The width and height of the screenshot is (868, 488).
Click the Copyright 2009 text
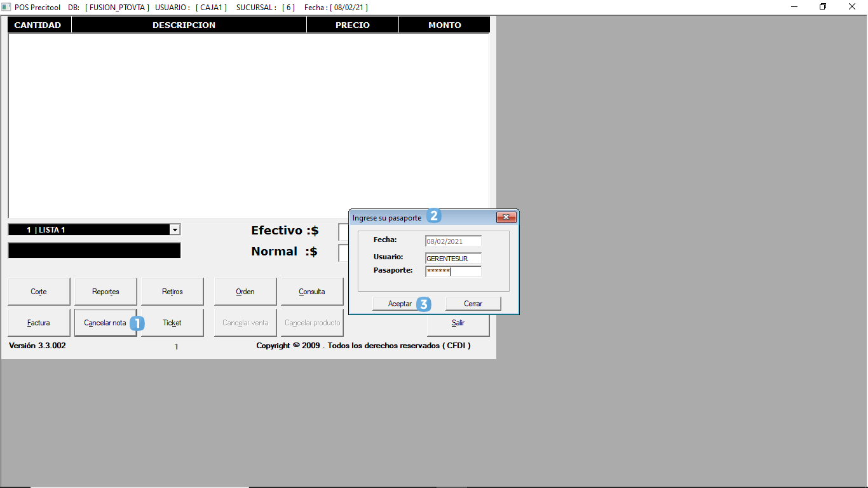click(363, 346)
